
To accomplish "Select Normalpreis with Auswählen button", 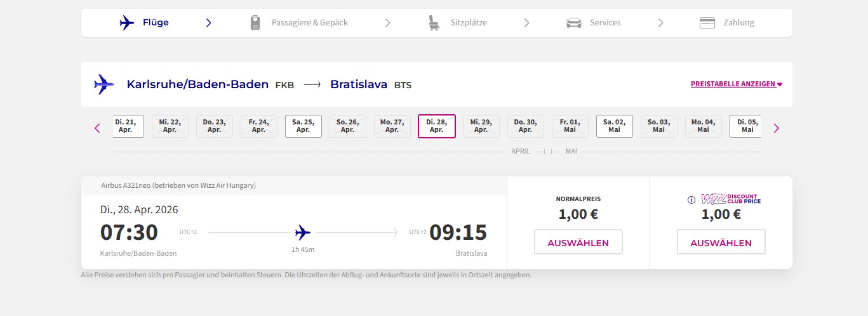I will coord(578,242).
